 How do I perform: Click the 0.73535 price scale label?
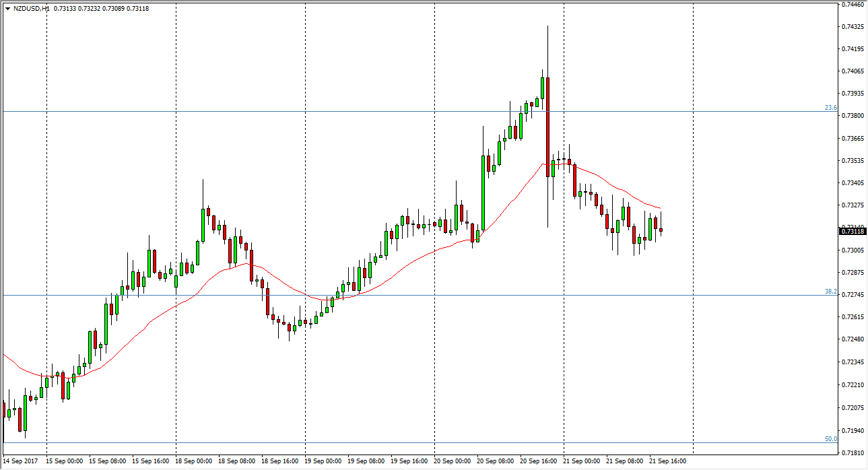click(x=853, y=161)
